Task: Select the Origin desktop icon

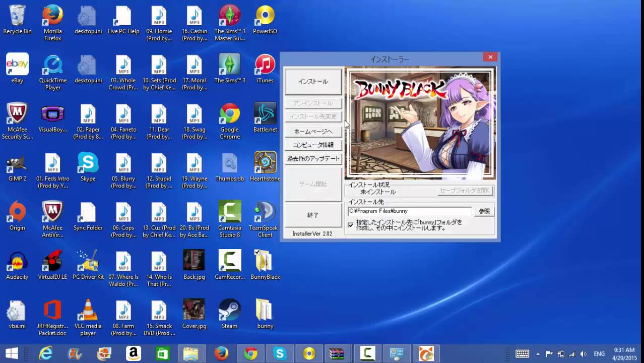Action: pyautogui.click(x=17, y=216)
